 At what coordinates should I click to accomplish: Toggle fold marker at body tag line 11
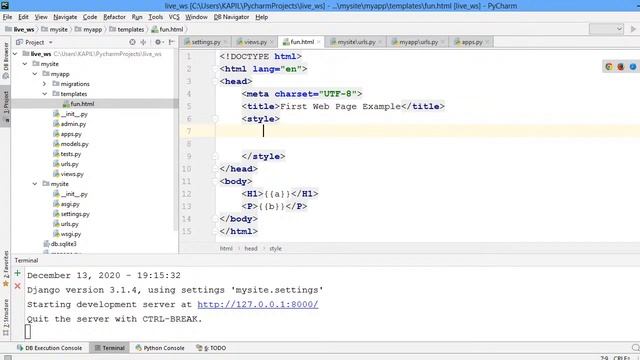pyautogui.click(x=215, y=181)
